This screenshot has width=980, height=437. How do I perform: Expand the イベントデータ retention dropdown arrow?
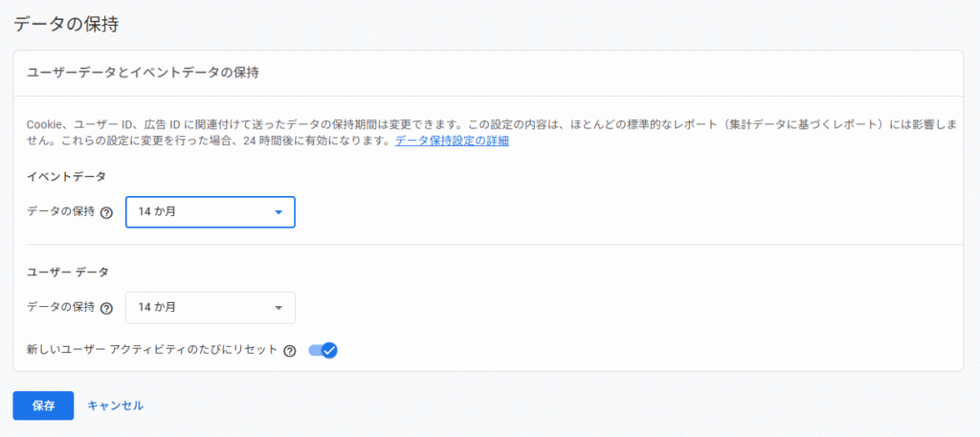pos(278,212)
